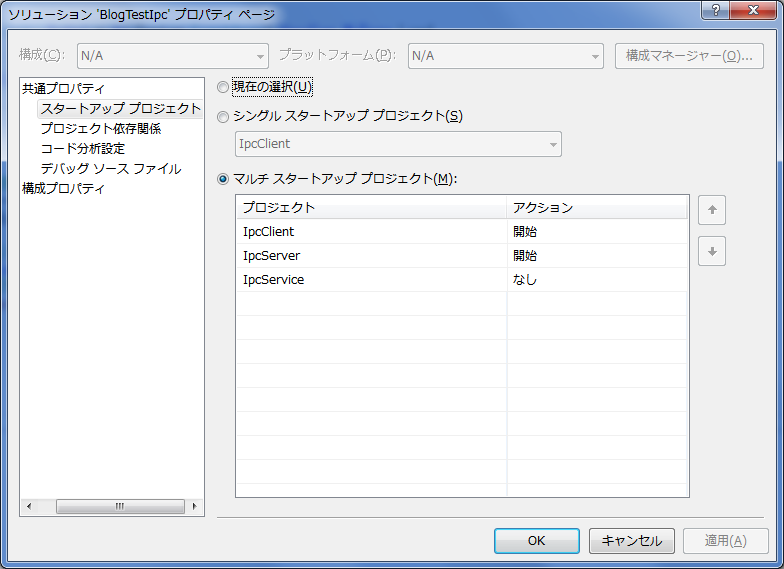Screen dimensions: 784x569
Task: Select 共通プロパティ tree node
Action: 63,88
